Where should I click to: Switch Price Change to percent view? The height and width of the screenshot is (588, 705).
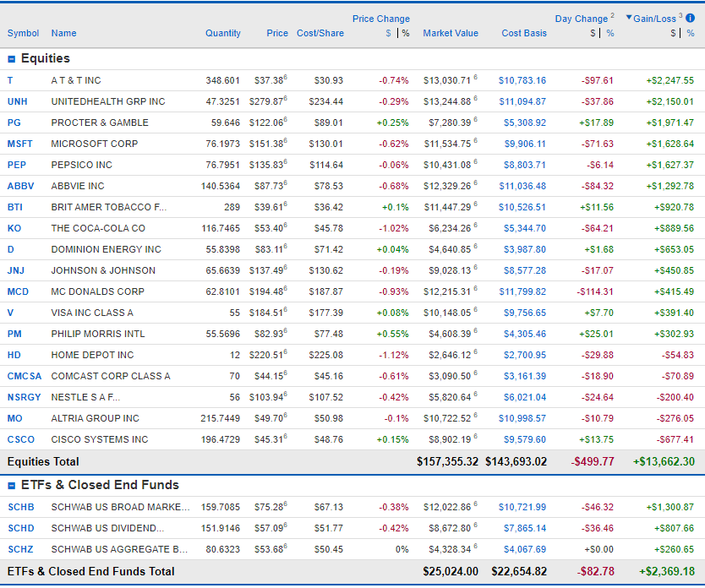[x=406, y=33]
